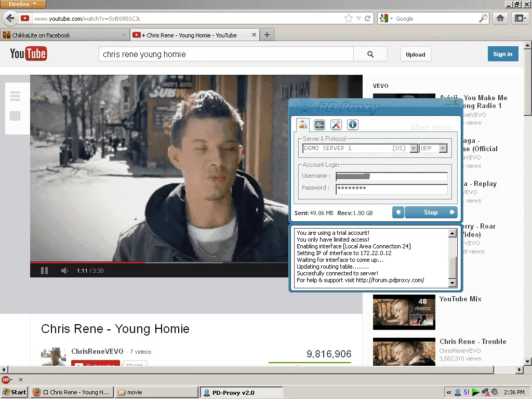The width and height of the screenshot is (532, 399).
Task: Open the PD-Proxy info icon tab
Action: point(353,125)
